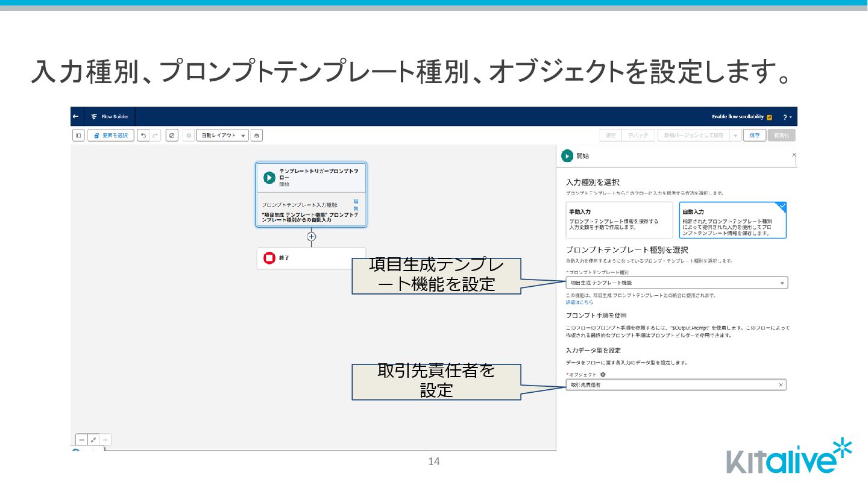Click the Flow Builder logo icon

click(x=94, y=116)
